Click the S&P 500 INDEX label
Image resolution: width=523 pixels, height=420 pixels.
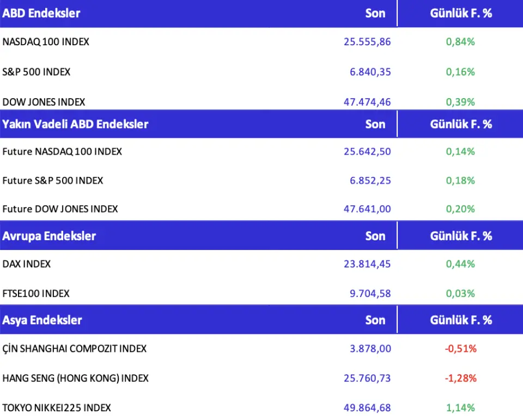pyautogui.click(x=37, y=72)
